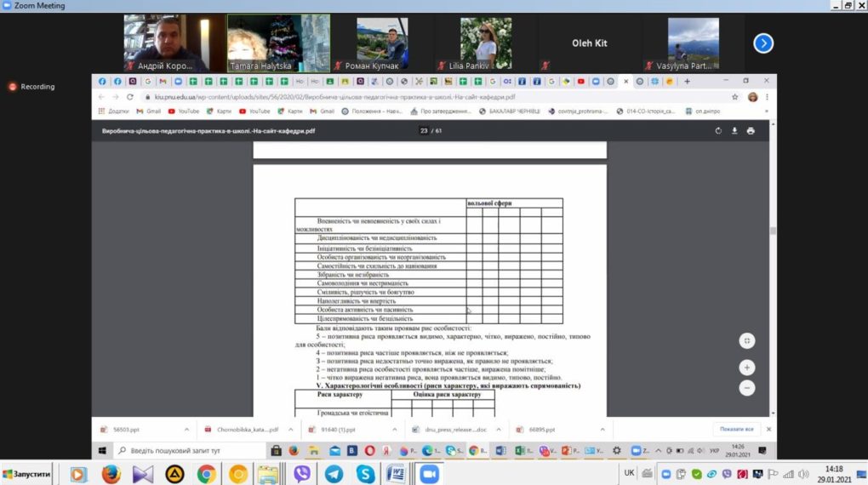Click the PDF download icon
This screenshot has height=485, width=868.
tap(734, 131)
